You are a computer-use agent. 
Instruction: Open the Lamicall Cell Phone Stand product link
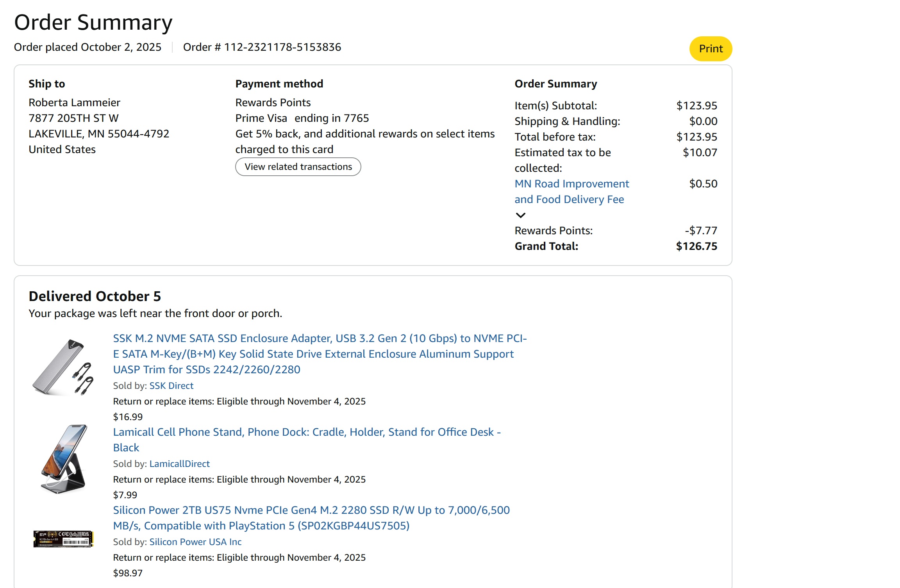point(306,432)
